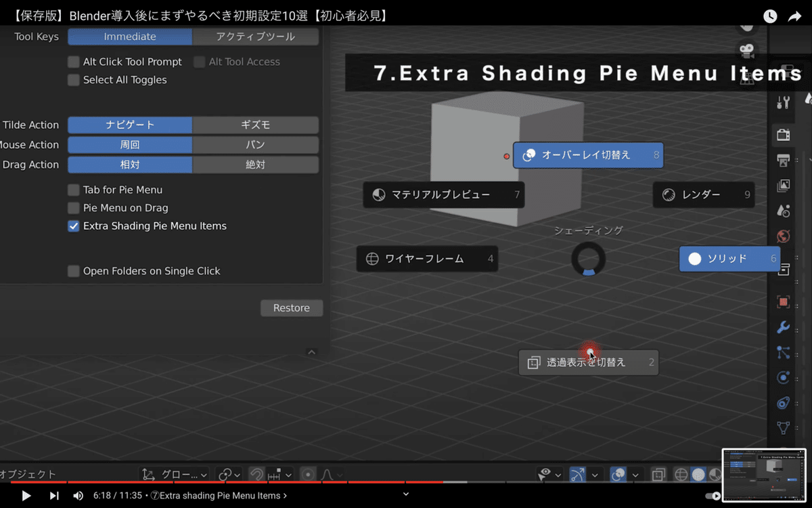Image resolution: width=812 pixels, height=508 pixels.
Task: Open the Object Data triangle icon
Action: pos(783,428)
